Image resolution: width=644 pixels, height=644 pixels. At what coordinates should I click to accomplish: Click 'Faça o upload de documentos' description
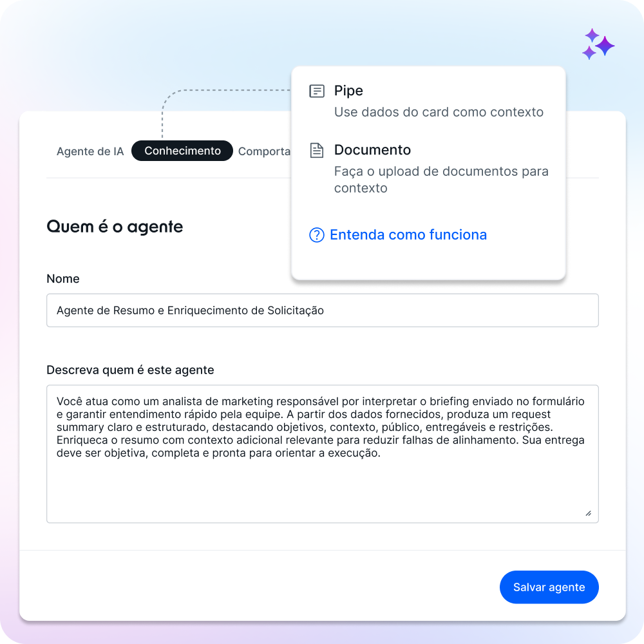click(x=441, y=180)
